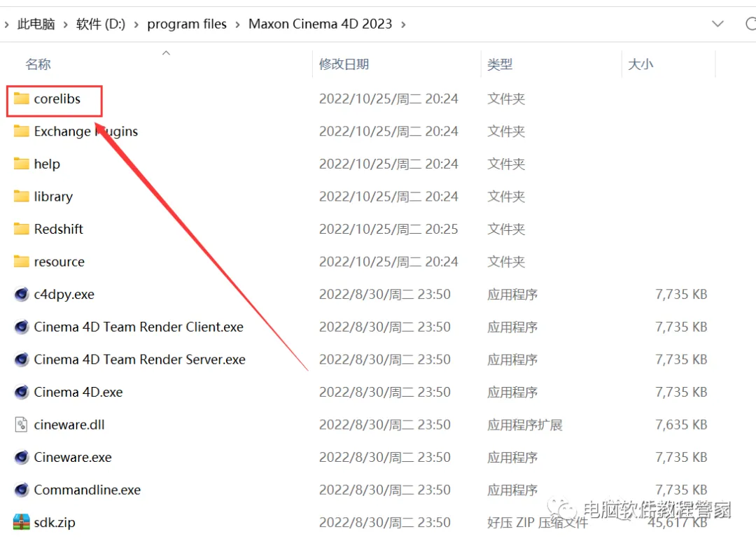Click the Cinema 4D.exe application icon
756x543 pixels.
click(21, 392)
